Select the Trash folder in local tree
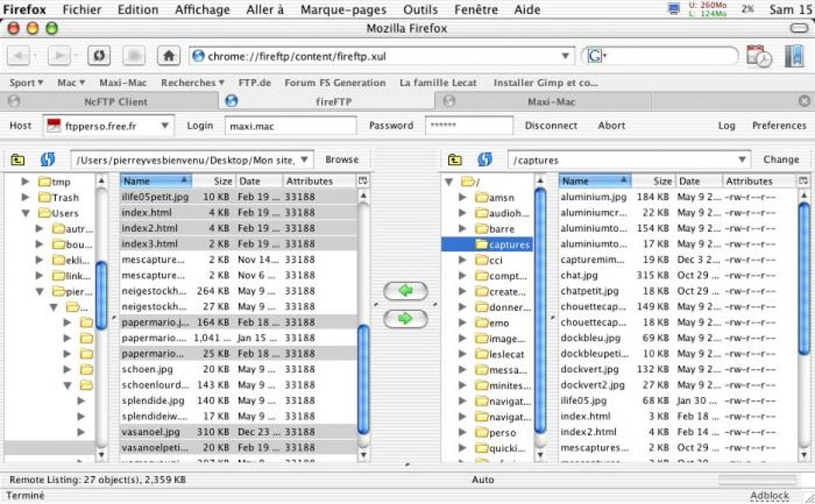The width and height of the screenshot is (815, 504). tap(58, 197)
